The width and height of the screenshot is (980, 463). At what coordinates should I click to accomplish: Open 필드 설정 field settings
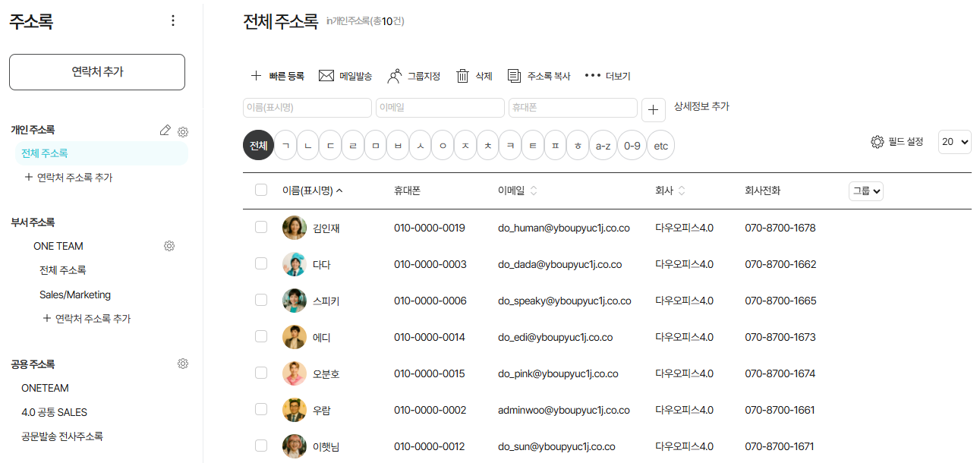897,142
